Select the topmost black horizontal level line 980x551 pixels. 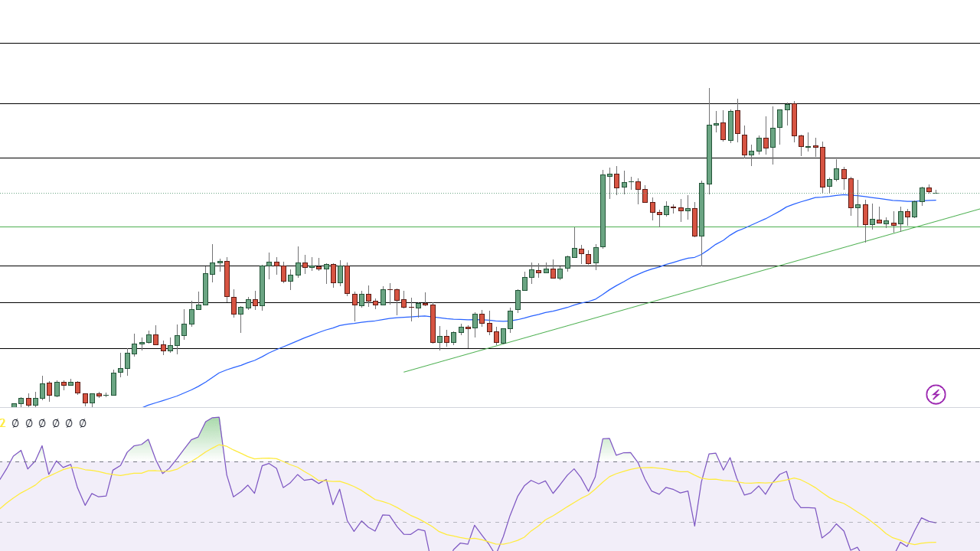coord(490,43)
